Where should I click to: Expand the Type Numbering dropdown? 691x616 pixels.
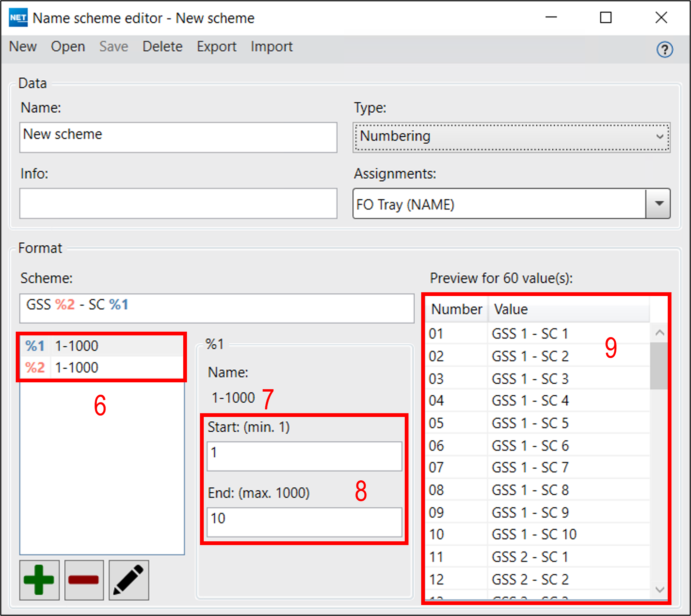pyautogui.click(x=511, y=137)
